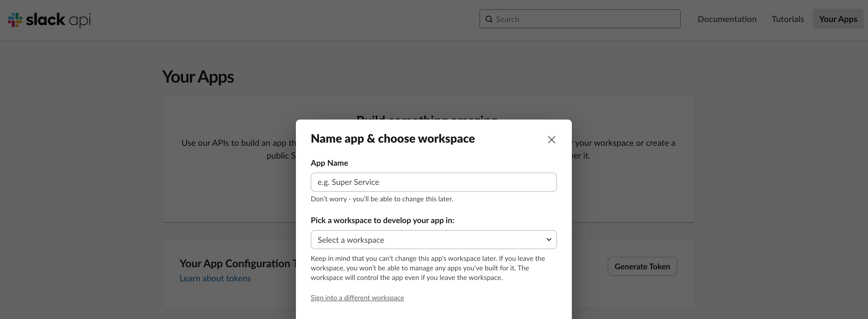868x319 pixels.
Task: Click the search magnifier icon
Action: click(x=489, y=19)
